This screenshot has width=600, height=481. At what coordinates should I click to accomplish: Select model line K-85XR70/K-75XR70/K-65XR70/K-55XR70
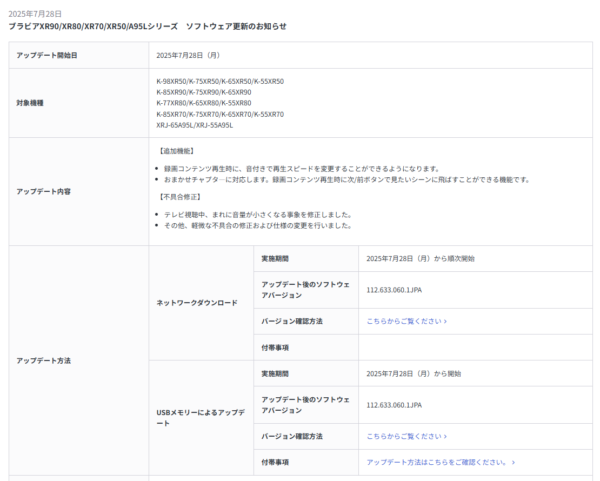[220, 114]
